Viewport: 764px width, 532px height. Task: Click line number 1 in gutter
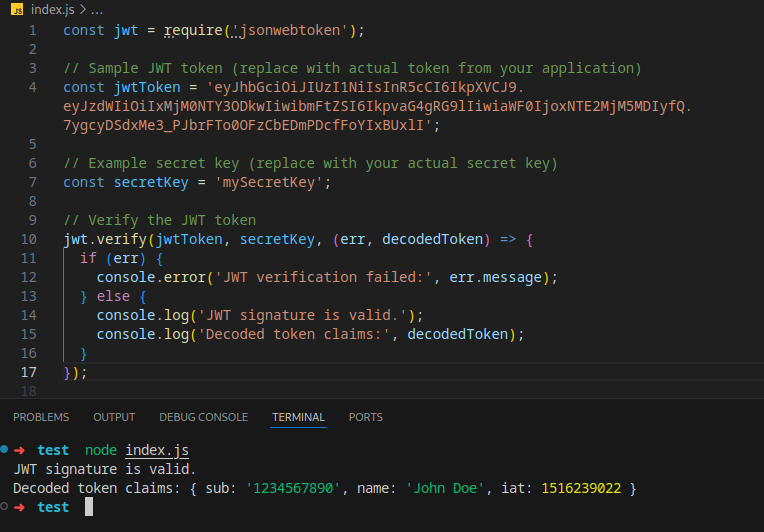[x=33, y=30]
